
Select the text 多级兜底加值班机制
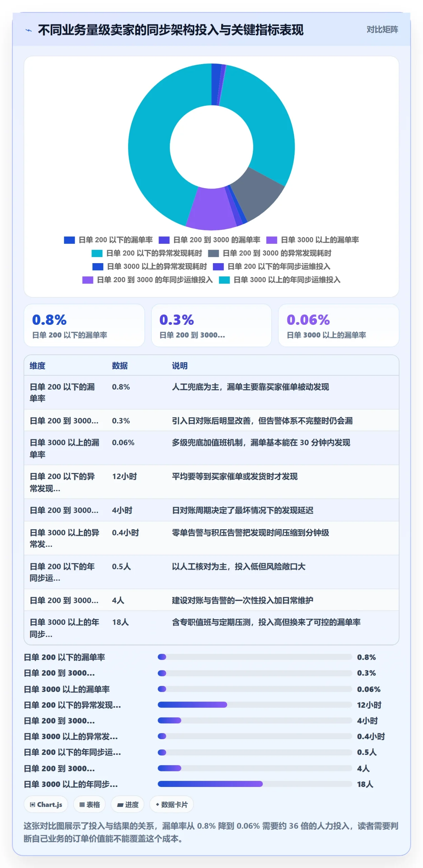pos(207,443)
